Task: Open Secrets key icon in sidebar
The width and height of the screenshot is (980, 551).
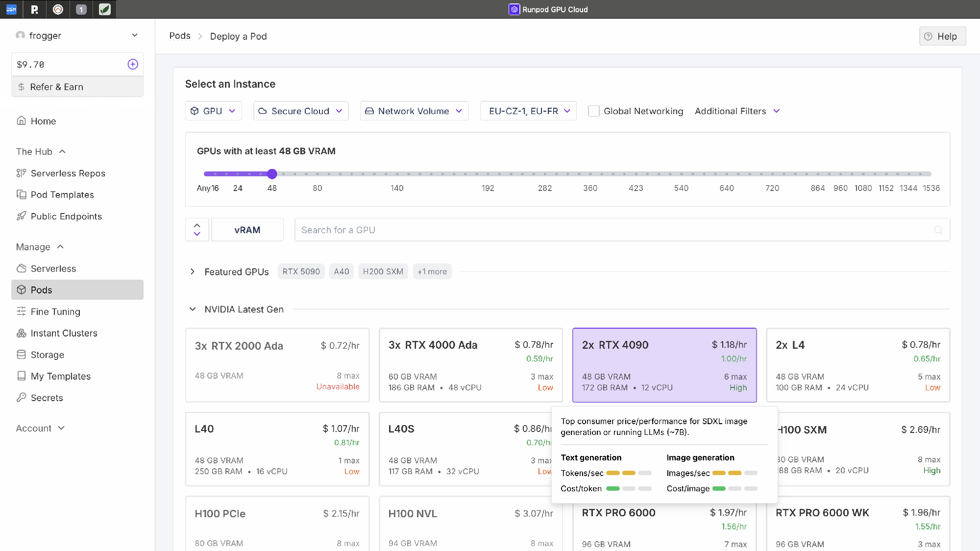Action: [21, 398]
